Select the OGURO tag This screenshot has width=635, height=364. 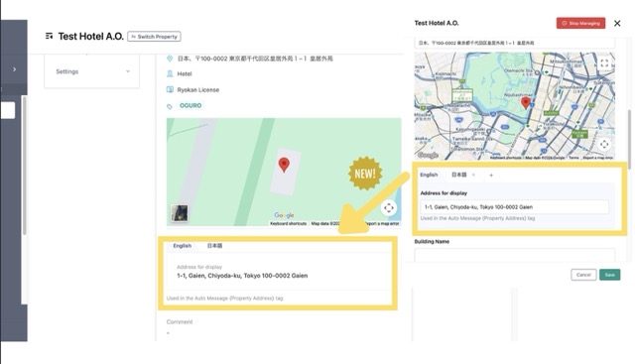190,106
